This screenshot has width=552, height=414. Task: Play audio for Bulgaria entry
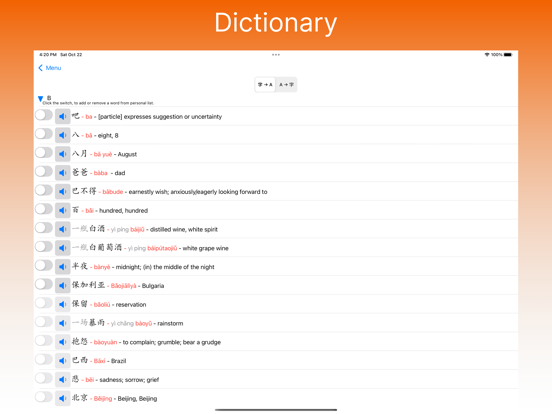63,286
